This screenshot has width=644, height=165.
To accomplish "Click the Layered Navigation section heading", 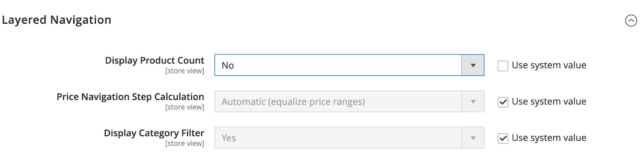I will [x=57, y=20].
